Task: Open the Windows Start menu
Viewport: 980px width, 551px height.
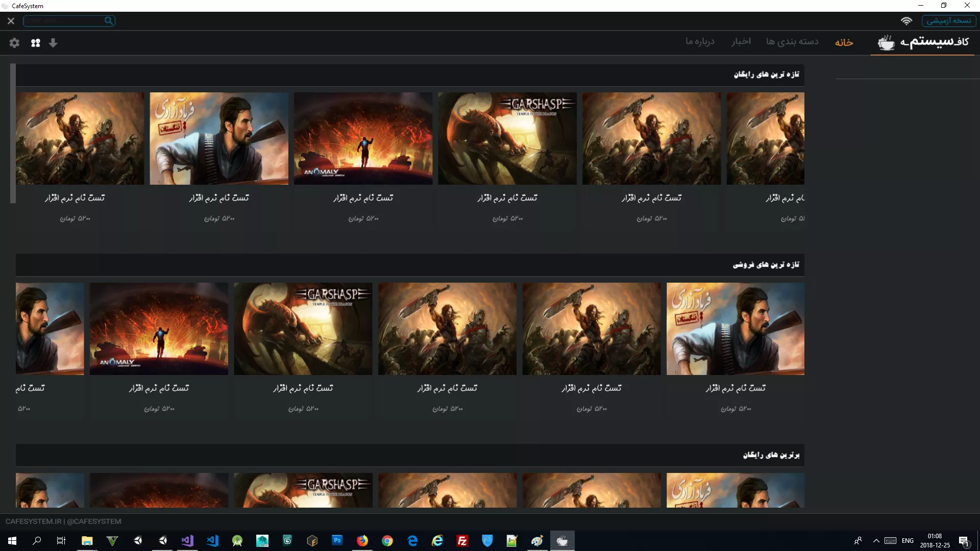Action: (12, 541)
